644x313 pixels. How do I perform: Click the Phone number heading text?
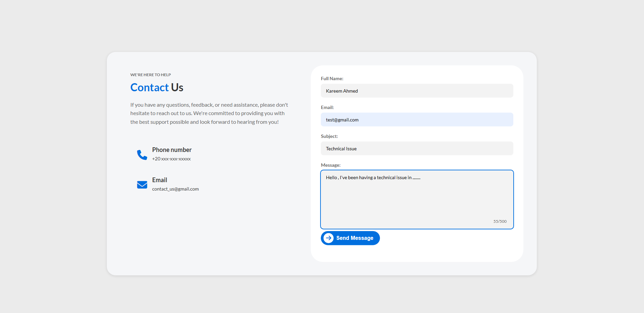coord(171,150)
